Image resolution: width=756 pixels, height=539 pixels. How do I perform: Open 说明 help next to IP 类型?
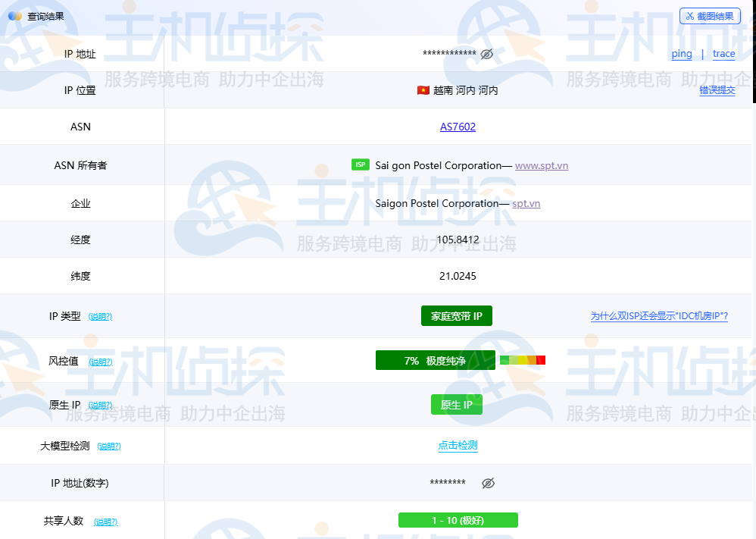[x=100, y=317]
